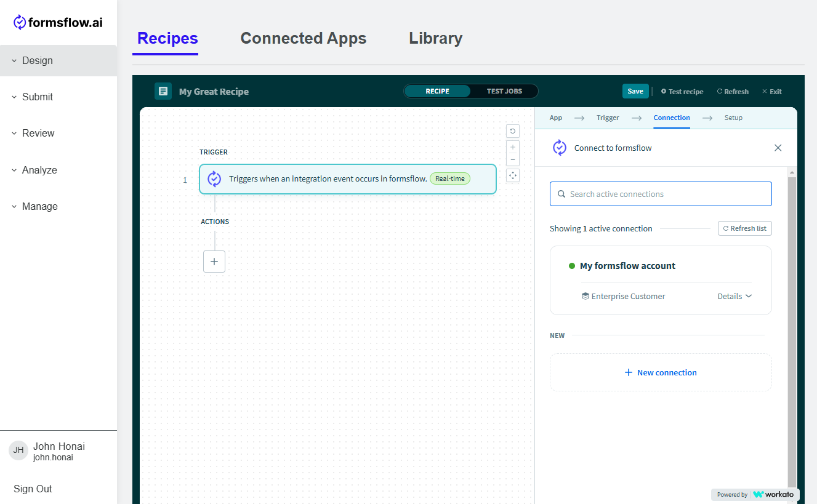817x504 pixels.
Task: Click Sign Out
Action: click(x=33, y=489)
